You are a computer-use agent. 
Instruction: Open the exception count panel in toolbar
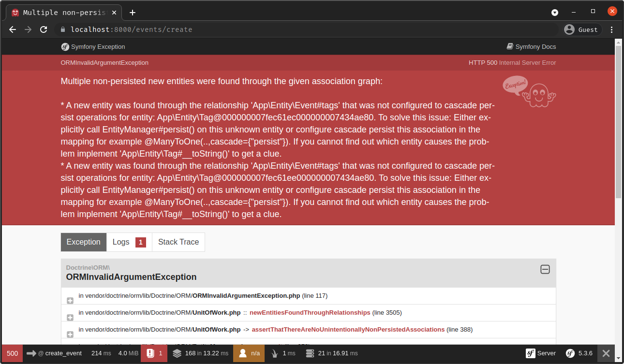point(154,353)
